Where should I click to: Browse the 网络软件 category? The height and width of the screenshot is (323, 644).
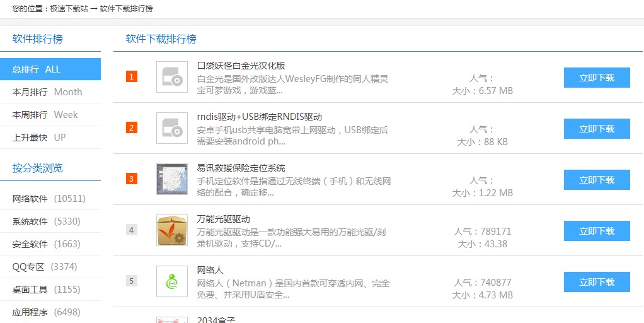[30, 199]
